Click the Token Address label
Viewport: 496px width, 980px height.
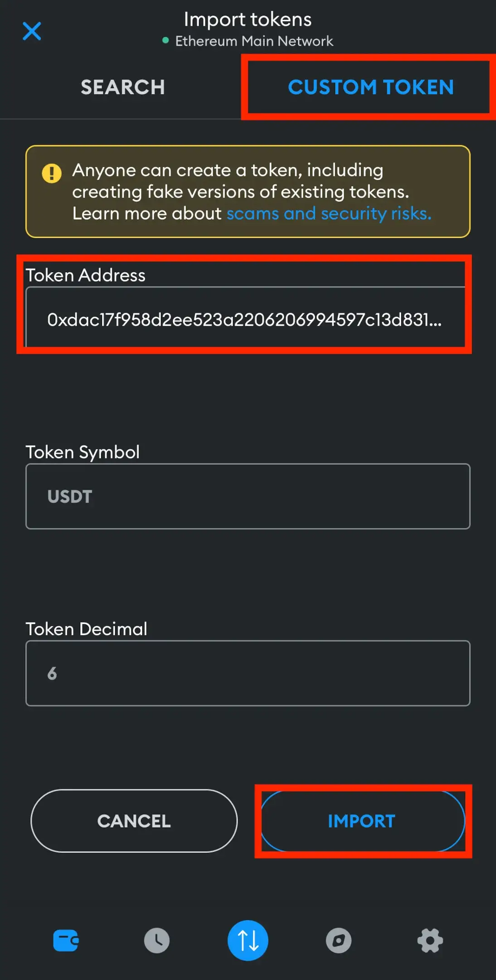click(x=86, y=275)
